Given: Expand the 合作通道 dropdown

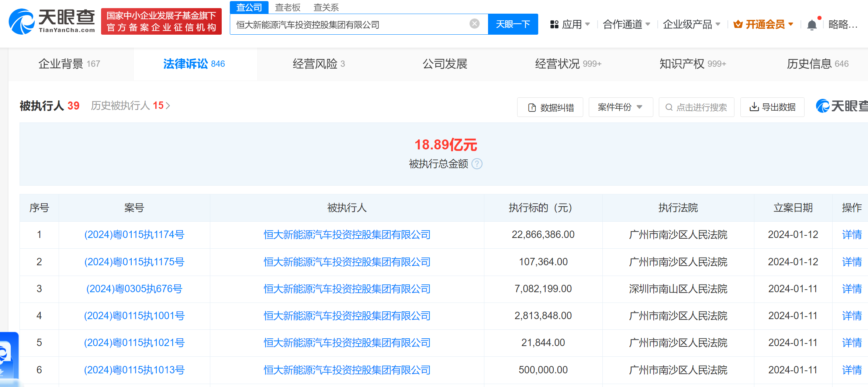Looking at the screenshot, I should 626,24.
